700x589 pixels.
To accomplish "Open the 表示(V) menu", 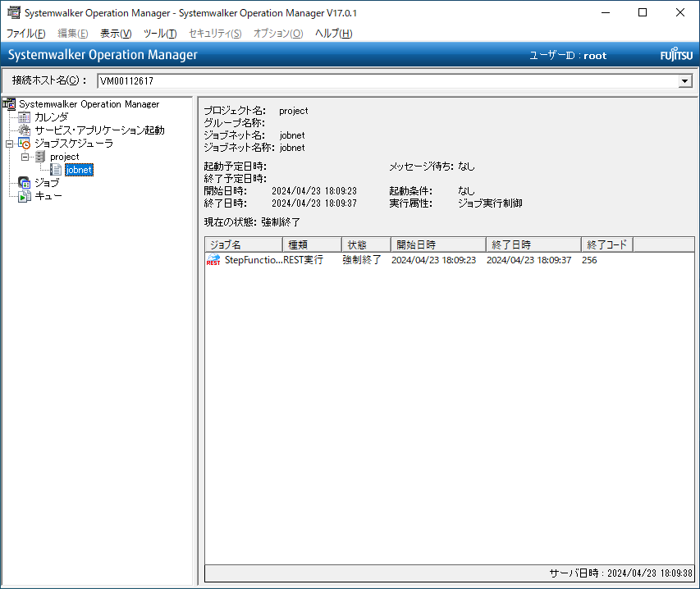I will click(115, 34).
